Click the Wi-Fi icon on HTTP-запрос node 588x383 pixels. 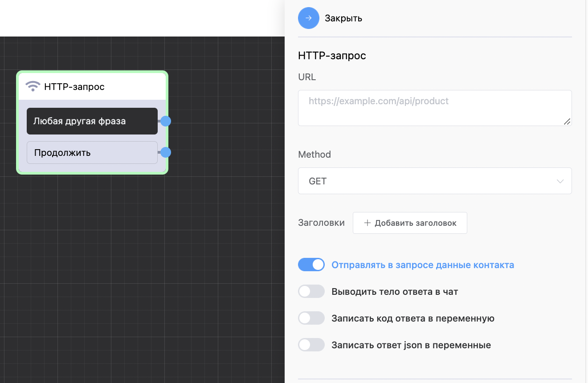tap(33, 86)
